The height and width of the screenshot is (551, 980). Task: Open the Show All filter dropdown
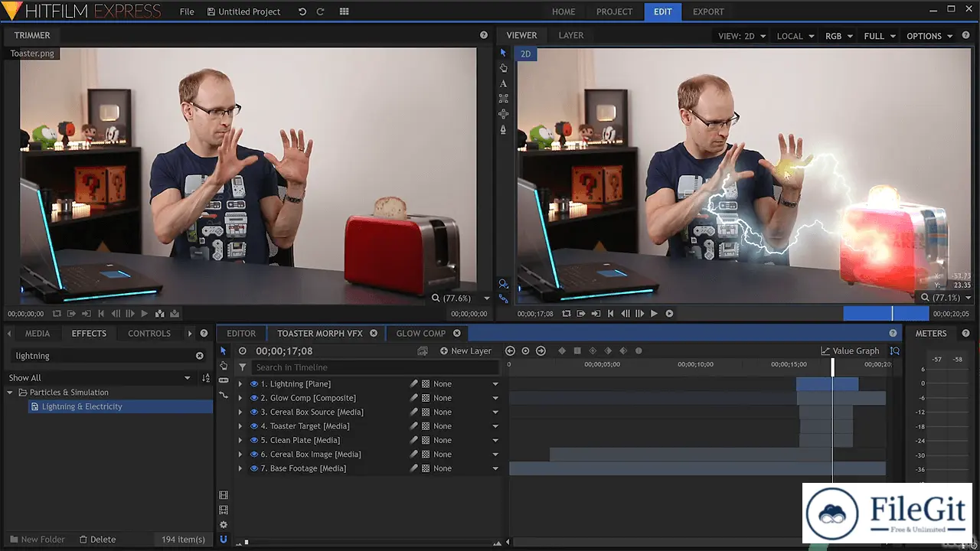click(x=100, y=378)
